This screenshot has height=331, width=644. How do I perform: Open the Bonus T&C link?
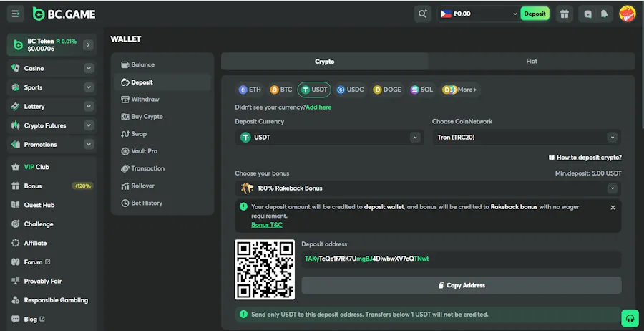tap(267, 224)
